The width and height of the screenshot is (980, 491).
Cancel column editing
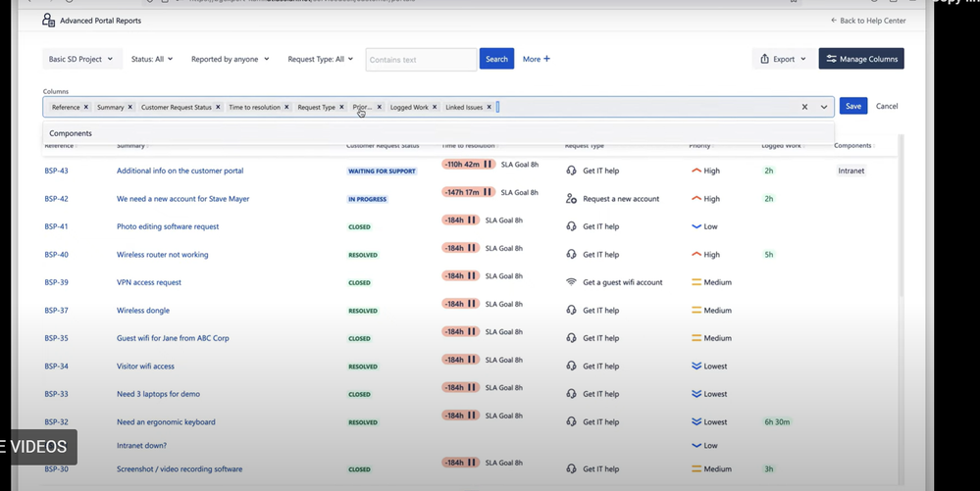(886, 106)
